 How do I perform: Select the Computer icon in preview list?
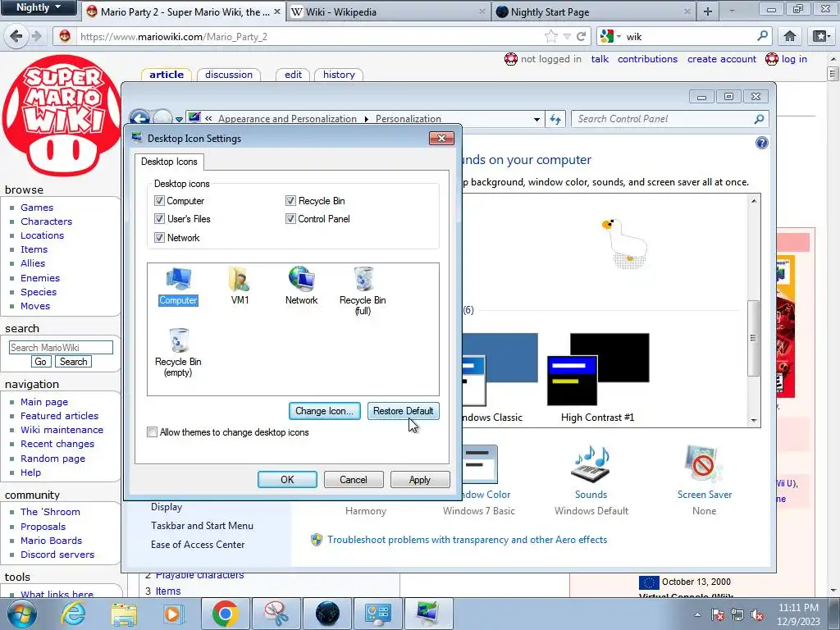(178, 286)
